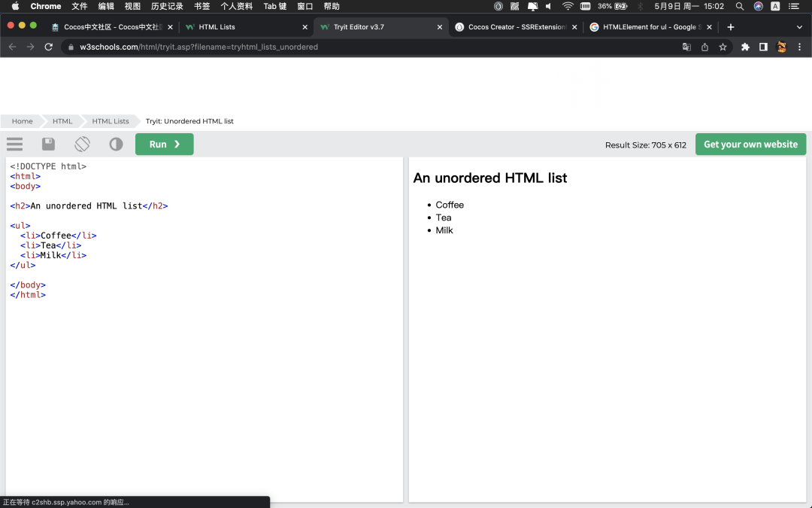Open the MetaMask fox extension
The image size is (812, 508).
coord(781,47)
